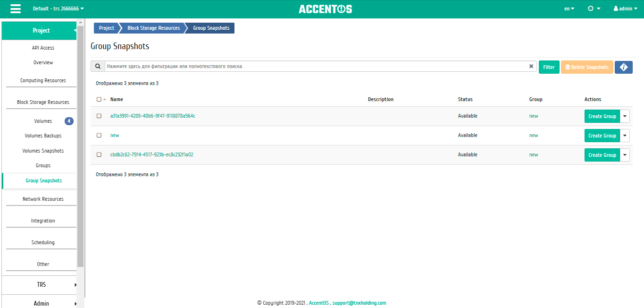Image resolution: width=644 pixels, height=308 pixels.
Task: Switch to the Volumes Backups section
Action: point(43,136)
